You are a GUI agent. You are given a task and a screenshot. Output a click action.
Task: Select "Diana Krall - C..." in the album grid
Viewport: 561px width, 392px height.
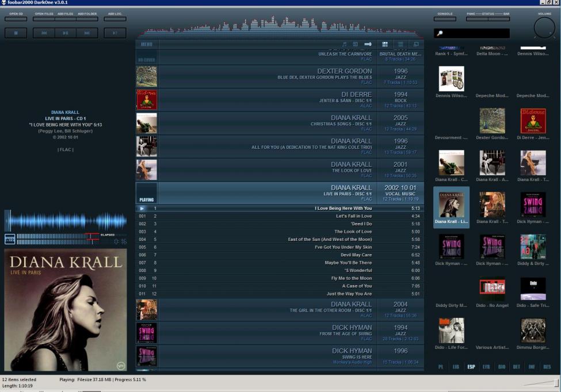[451, 166]
